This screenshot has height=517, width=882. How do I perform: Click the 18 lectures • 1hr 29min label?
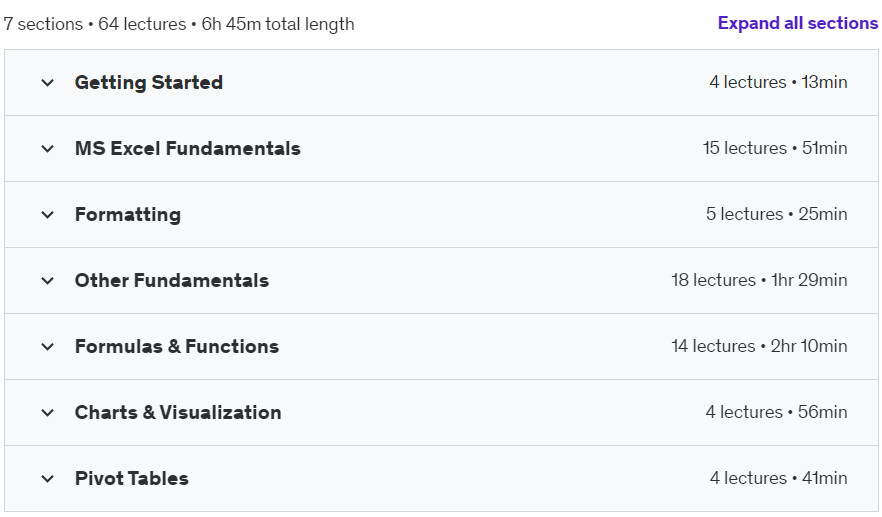(x=759, y=280)
